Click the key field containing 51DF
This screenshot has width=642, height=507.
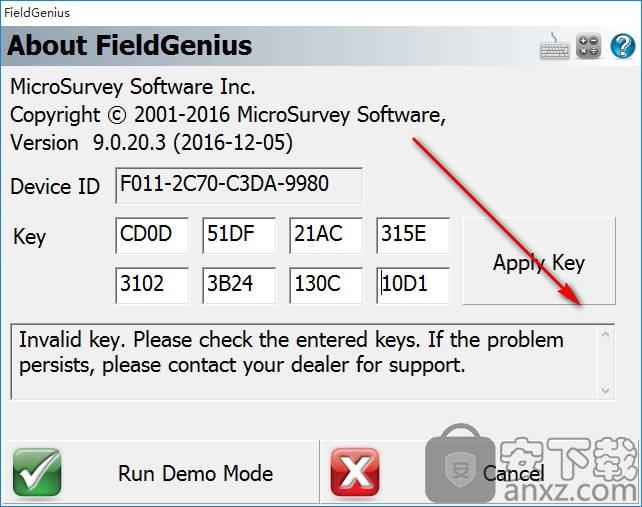[x=239, y=235]
